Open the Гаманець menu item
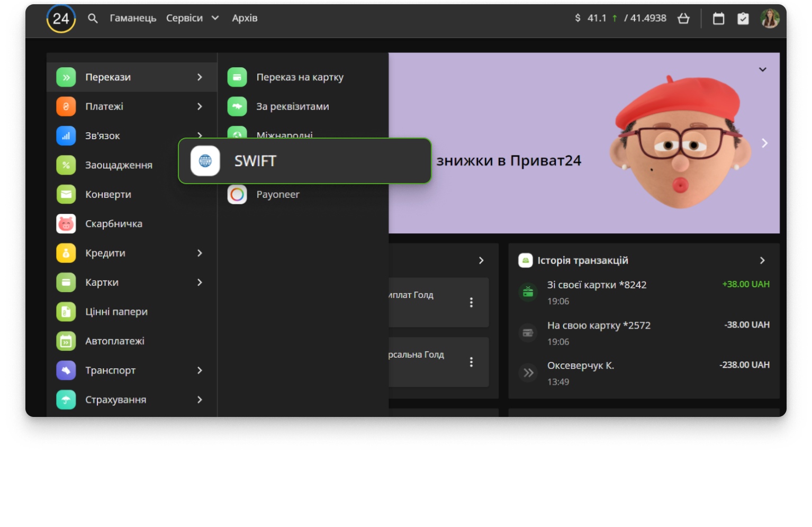Image resolution: width=812 pixels, height=527 pixels. 133,18
